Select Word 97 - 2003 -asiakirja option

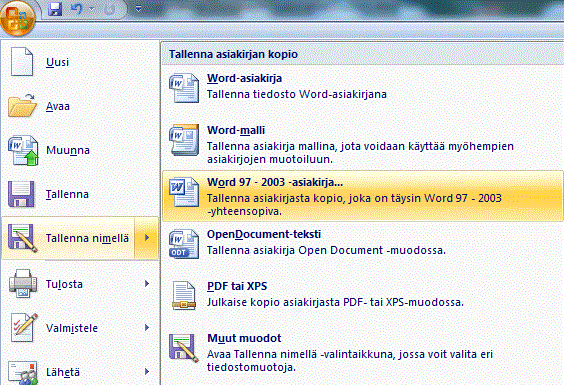[363, 196]
